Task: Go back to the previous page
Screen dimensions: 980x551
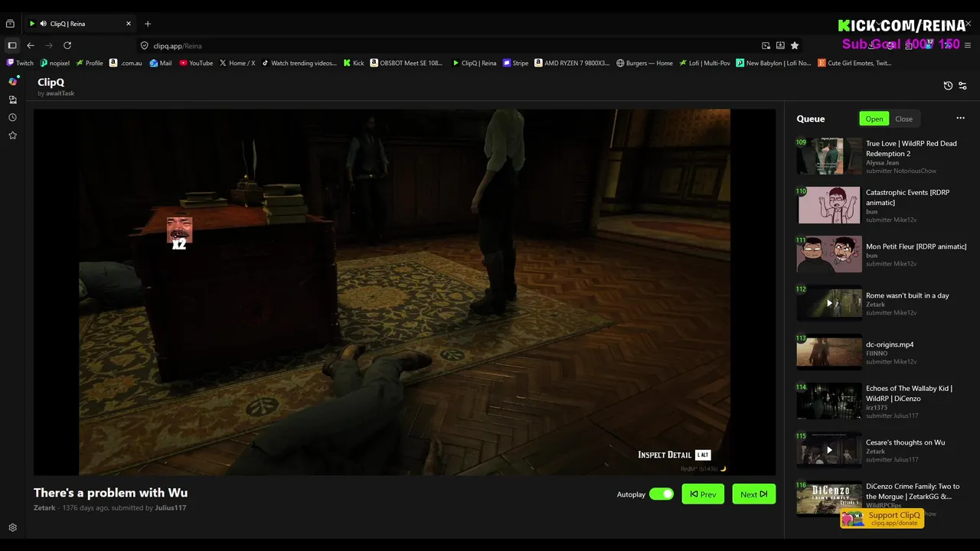Action: click(31, 45)
